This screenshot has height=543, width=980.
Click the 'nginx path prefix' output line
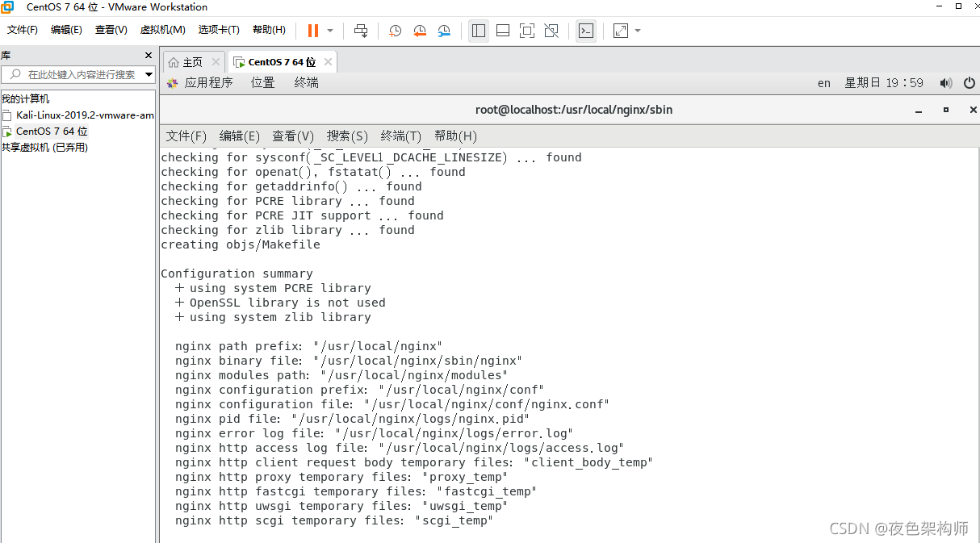click(308, 346)
